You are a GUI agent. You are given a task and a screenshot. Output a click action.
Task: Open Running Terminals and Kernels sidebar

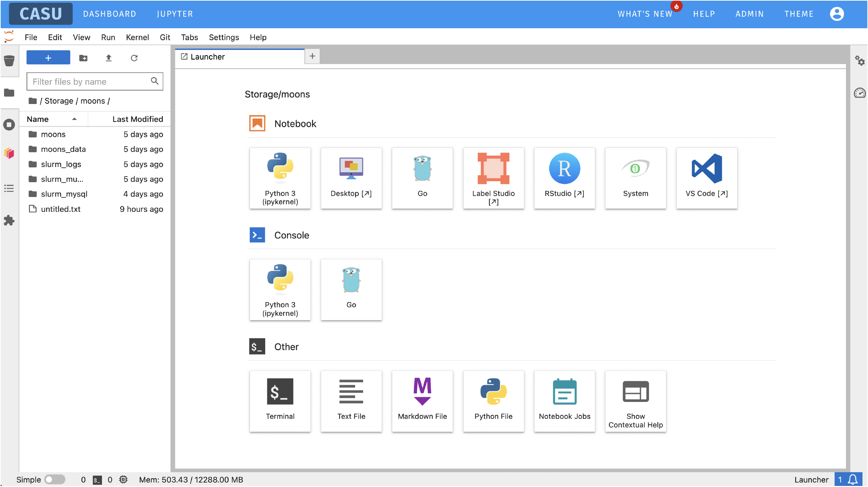point(9,124)
